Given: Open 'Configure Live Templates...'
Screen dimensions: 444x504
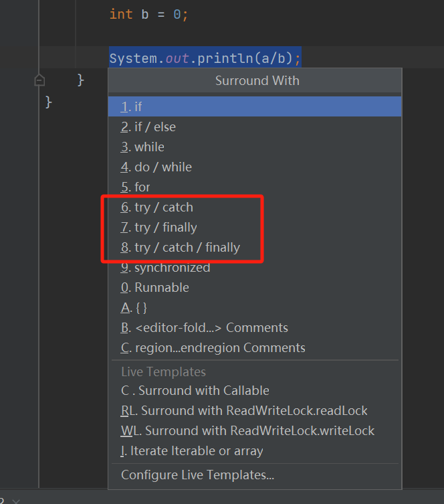Looking at the screenshot, I should (x=198, y=475).
